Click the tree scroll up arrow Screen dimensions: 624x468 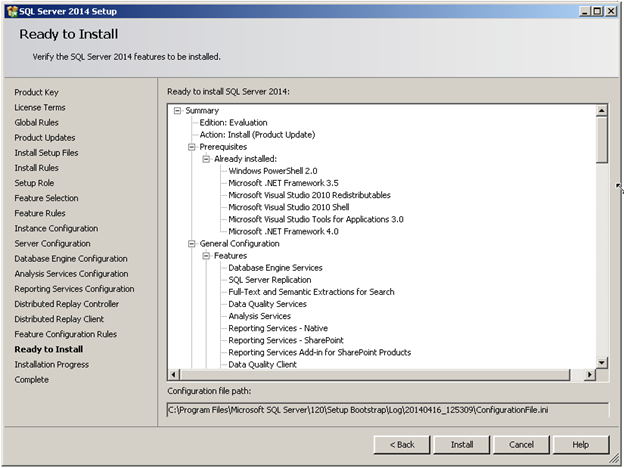tap(602, 111)
